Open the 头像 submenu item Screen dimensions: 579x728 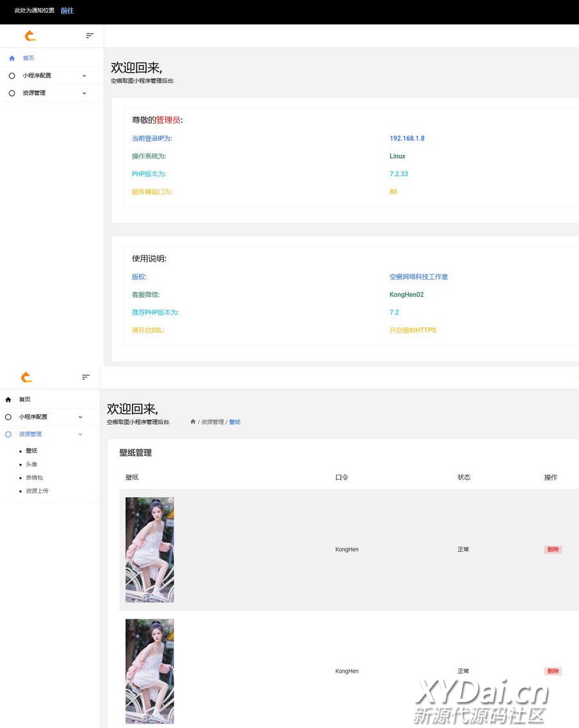click(32, 464)
